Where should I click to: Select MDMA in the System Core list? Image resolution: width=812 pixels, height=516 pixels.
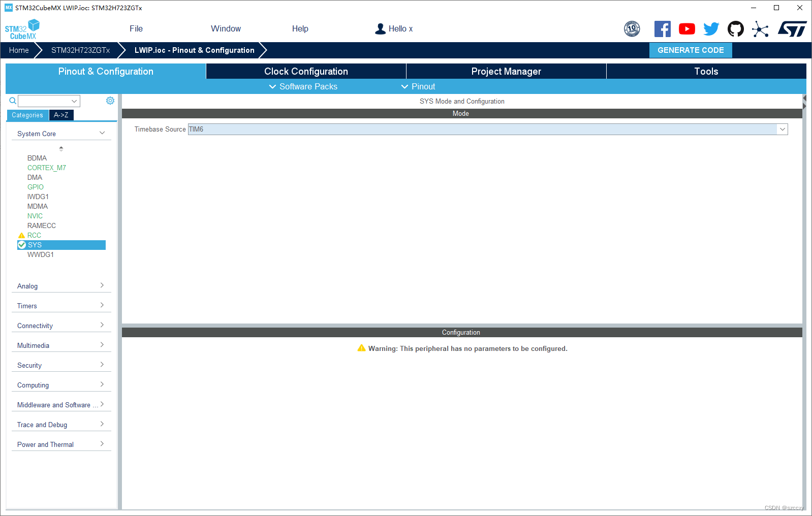pos(38,206)
